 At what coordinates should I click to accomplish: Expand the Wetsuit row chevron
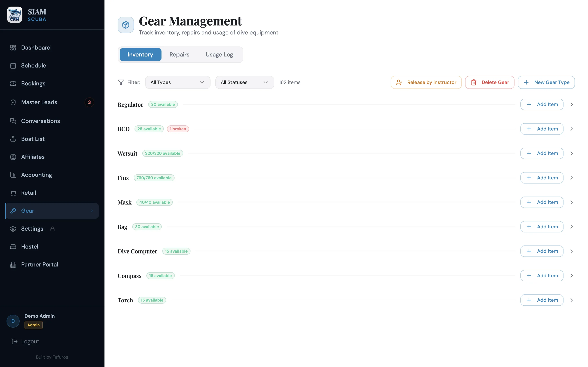[x=571, y=153]
